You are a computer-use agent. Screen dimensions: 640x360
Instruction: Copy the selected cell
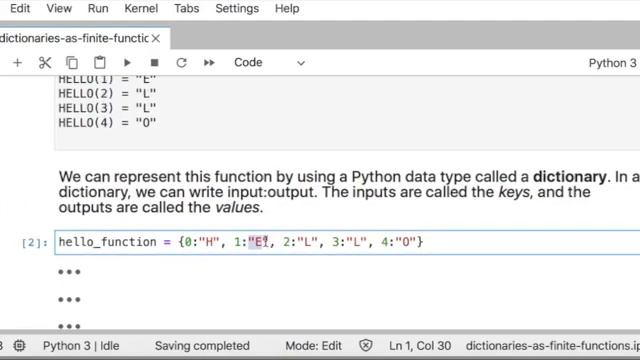[x=72, y=63]
